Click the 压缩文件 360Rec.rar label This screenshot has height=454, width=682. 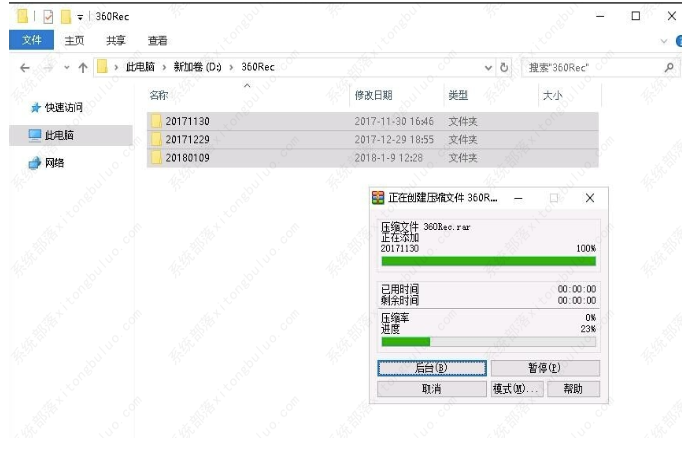pyautogui.click(x=425, y=227)
